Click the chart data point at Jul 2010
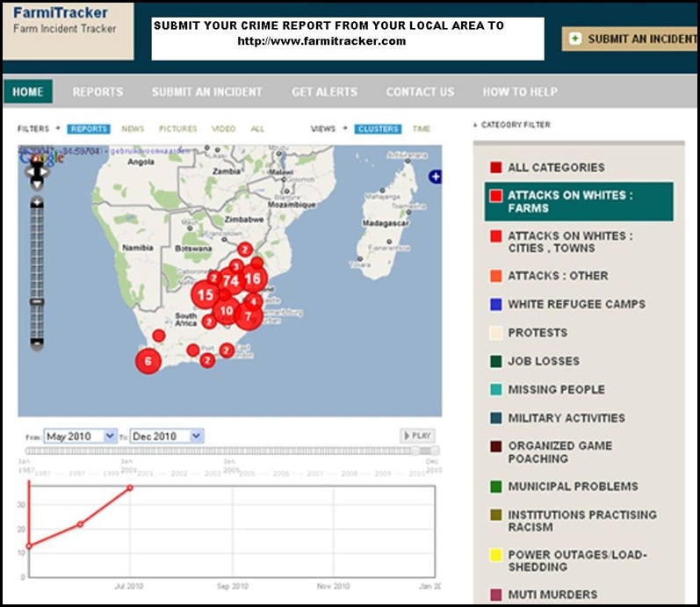 tap(130, 488)
